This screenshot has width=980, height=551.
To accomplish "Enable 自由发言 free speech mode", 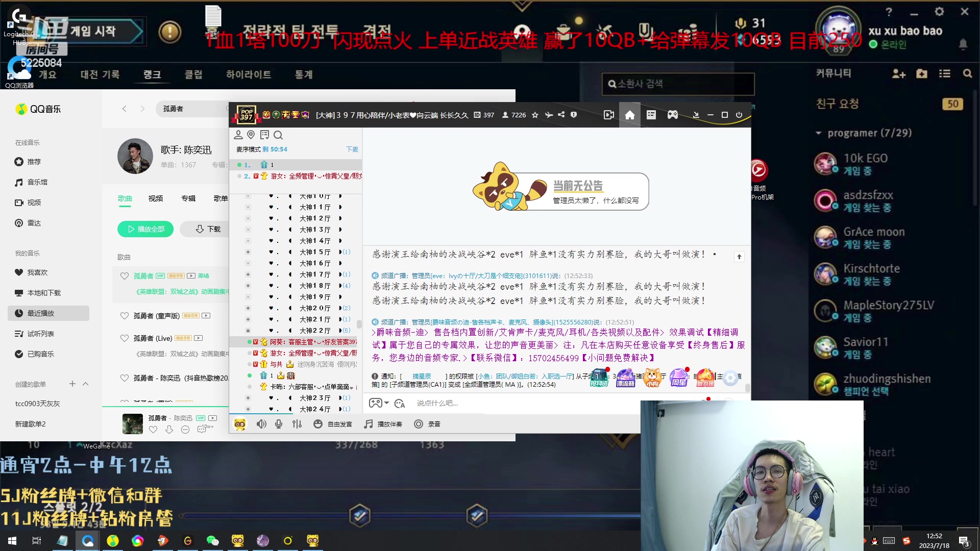I will click(339, 423).
